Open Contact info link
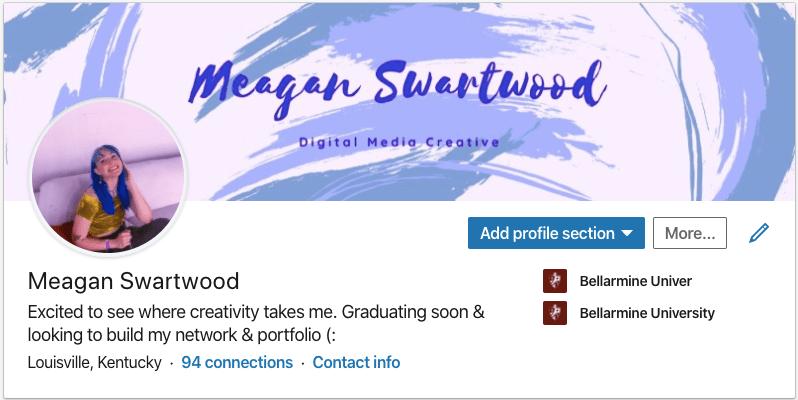 click(356, 362)
